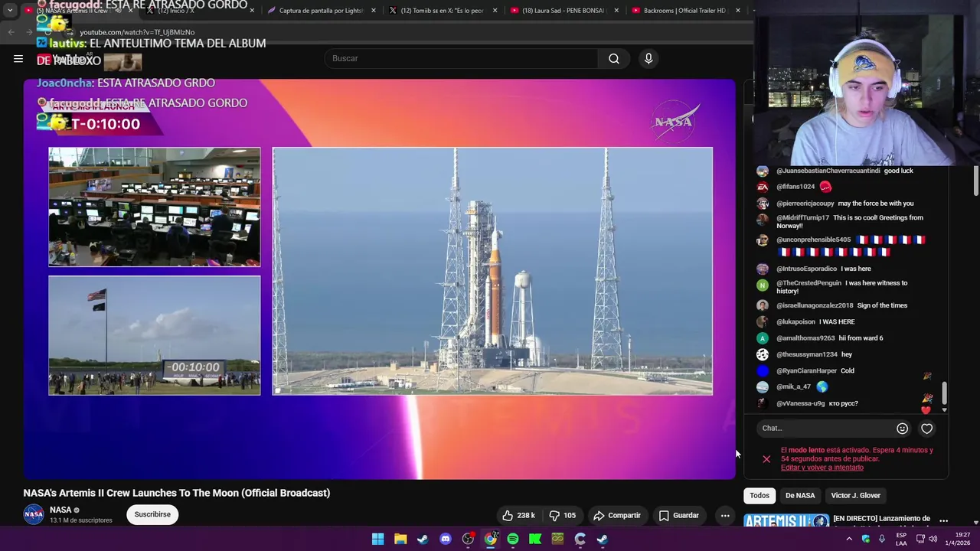Close the Backrooms trailer tab
The width and height of the screenshot is (980, 551).
click(x=738, y=11)
